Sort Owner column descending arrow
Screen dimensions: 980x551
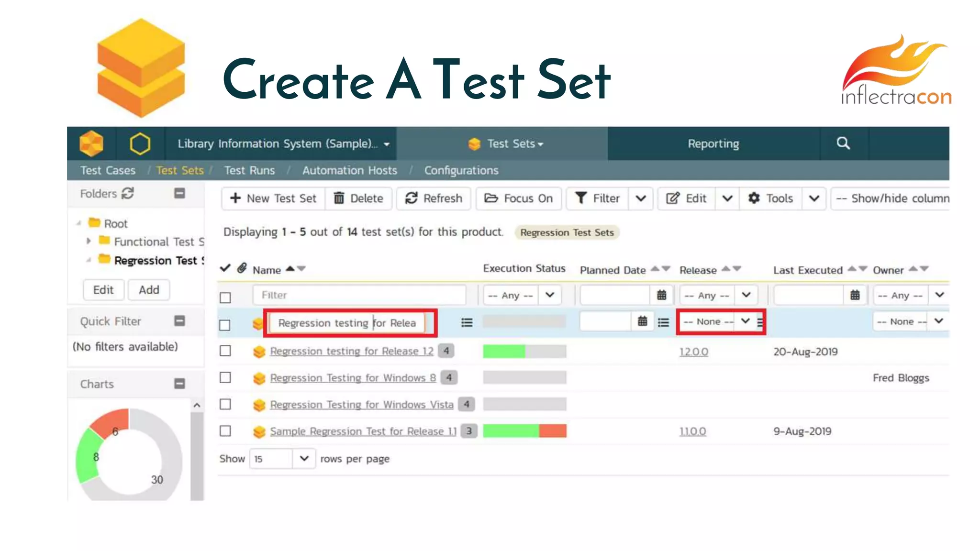(924, 269)
